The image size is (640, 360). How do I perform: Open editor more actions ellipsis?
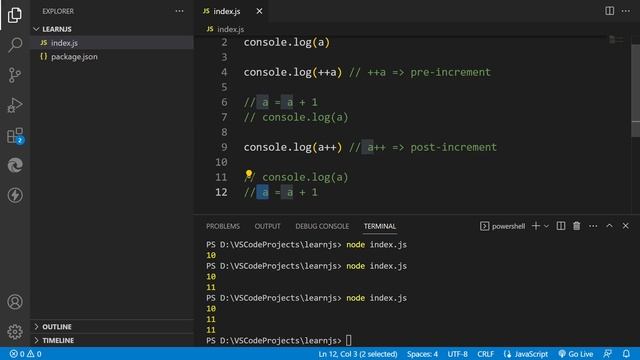point(626,11)
